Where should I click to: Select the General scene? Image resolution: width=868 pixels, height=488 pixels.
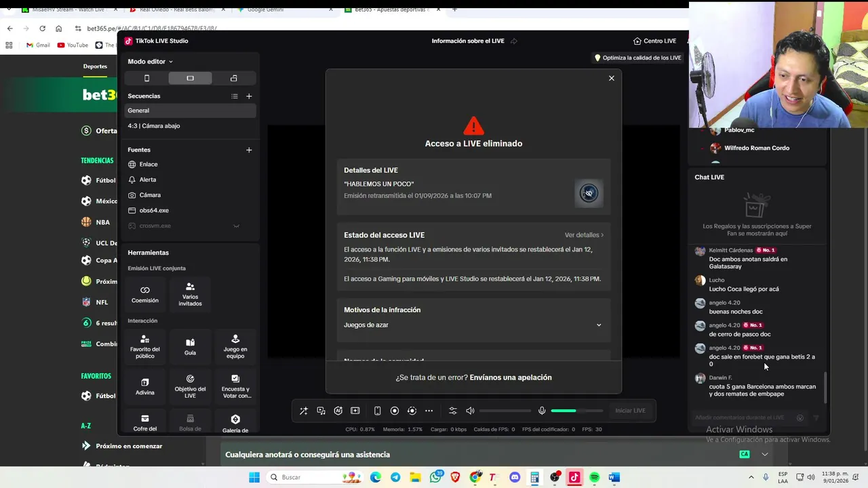coord(190,110)
